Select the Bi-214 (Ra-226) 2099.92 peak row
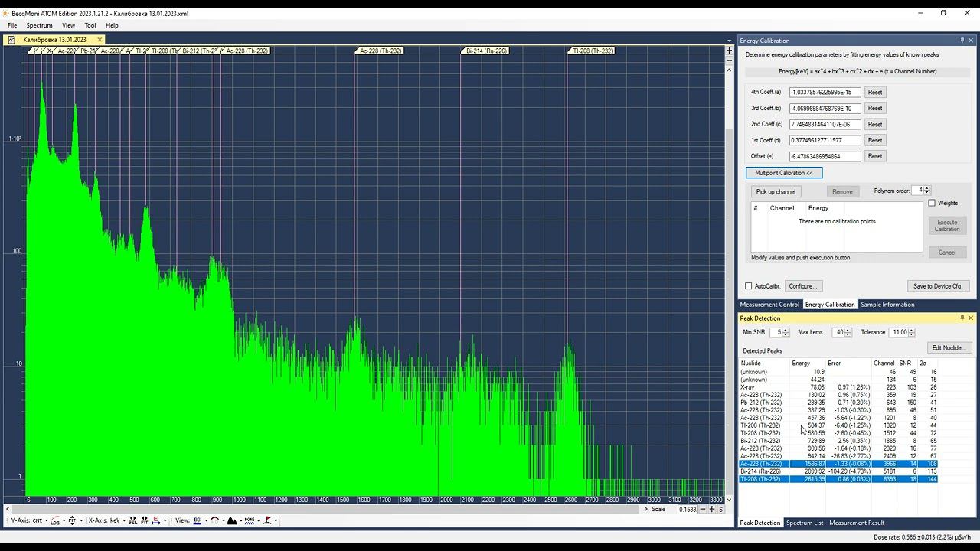Viewport: 980px width, 551px height. point(840,471)
